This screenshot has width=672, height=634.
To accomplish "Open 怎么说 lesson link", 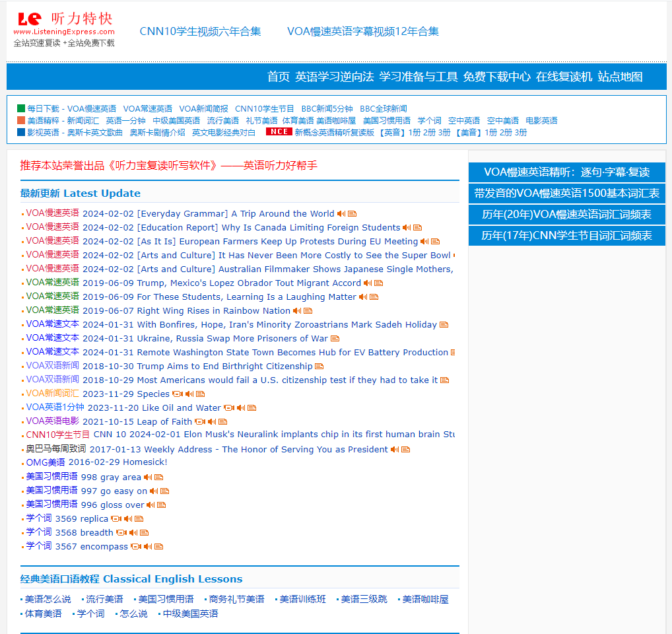I will click(133, 614).
